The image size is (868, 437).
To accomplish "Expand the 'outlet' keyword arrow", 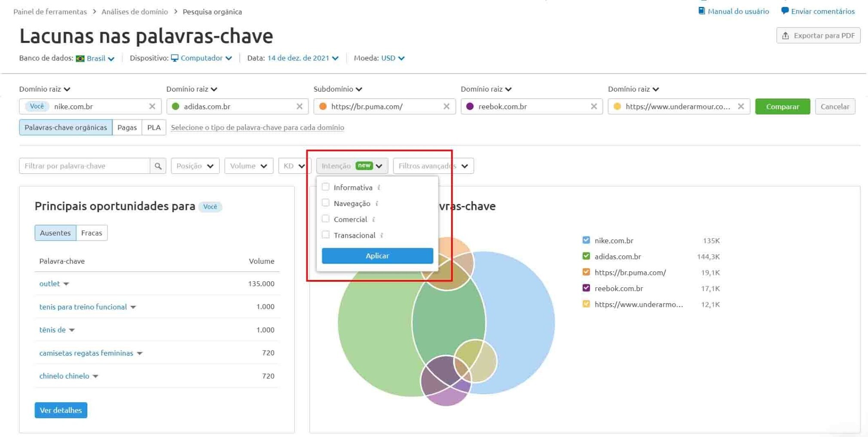I will 66,284.
